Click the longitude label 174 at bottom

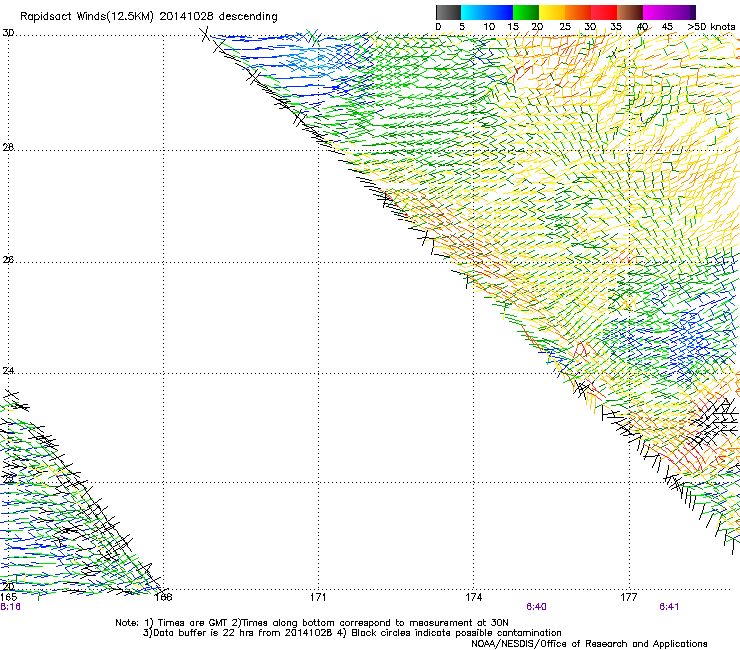click(473, 597)
